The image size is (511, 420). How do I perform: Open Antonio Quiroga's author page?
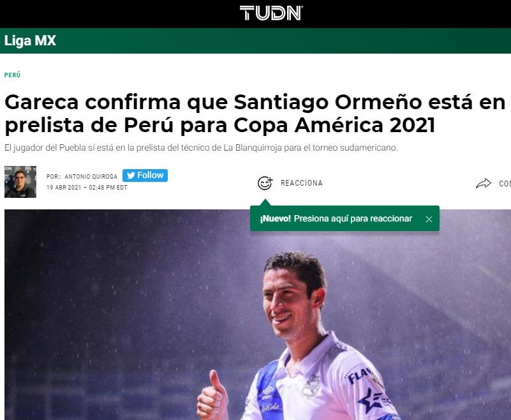(x=91, y=176)
